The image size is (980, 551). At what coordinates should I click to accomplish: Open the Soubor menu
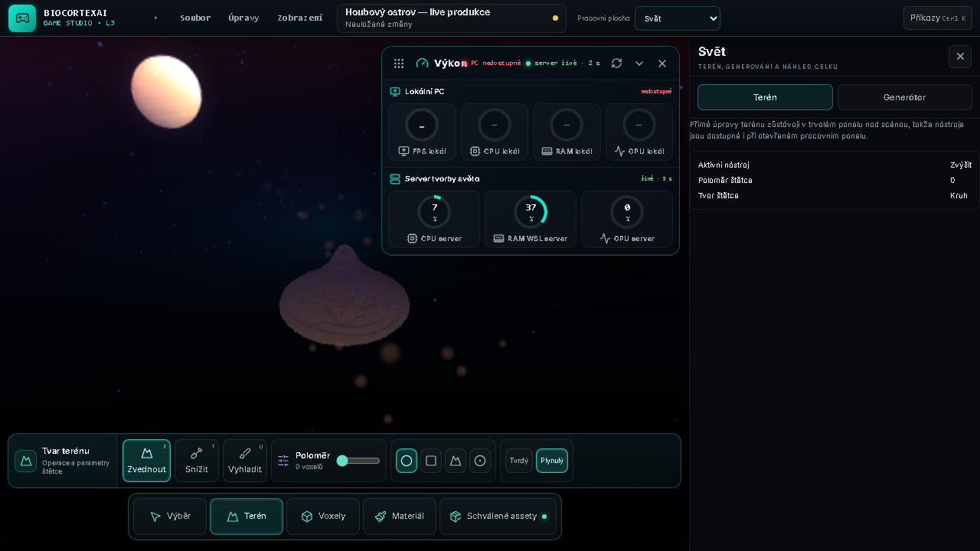[195, 18]
